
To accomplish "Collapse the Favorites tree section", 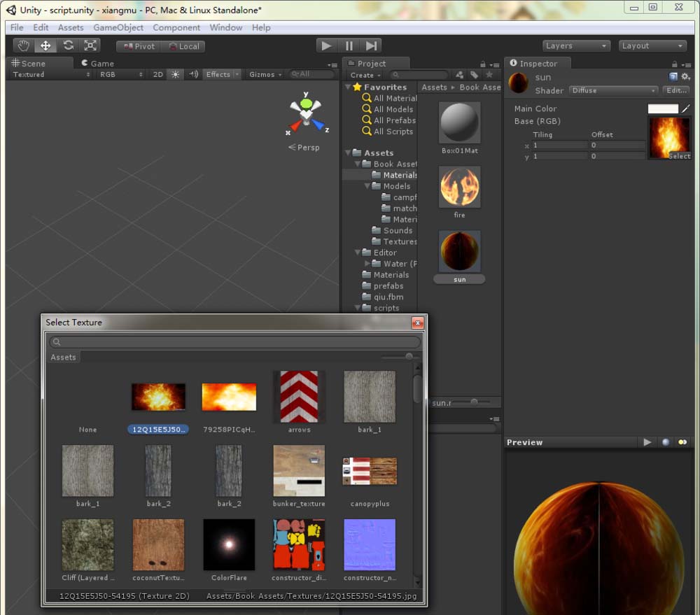I will (348, 87).
